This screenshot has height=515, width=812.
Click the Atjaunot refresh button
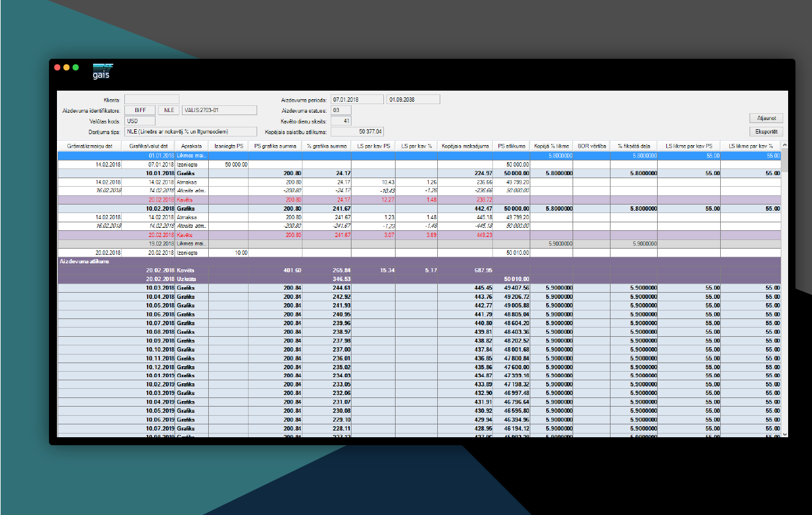[766, 118]
